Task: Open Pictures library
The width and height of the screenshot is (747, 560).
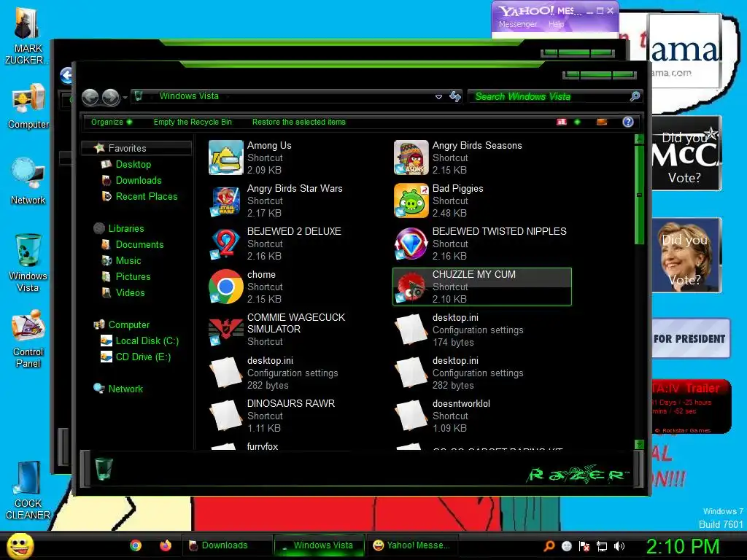Action: [x=133, y=276]
